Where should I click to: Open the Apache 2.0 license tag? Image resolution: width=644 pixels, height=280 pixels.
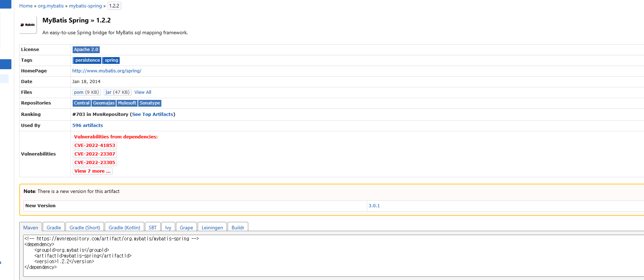pos(86,50)
